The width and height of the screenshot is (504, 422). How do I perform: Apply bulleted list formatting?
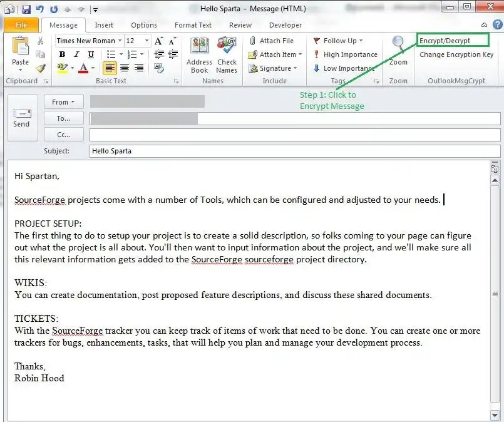point(111,54)
